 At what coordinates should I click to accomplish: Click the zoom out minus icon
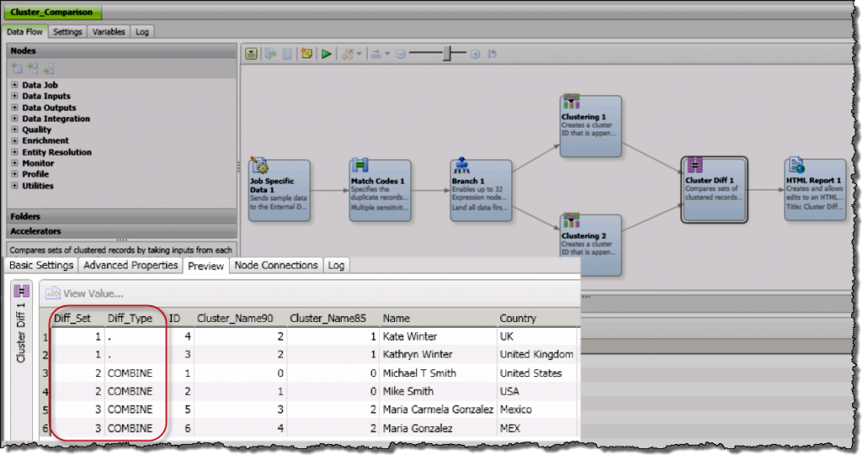400,54
